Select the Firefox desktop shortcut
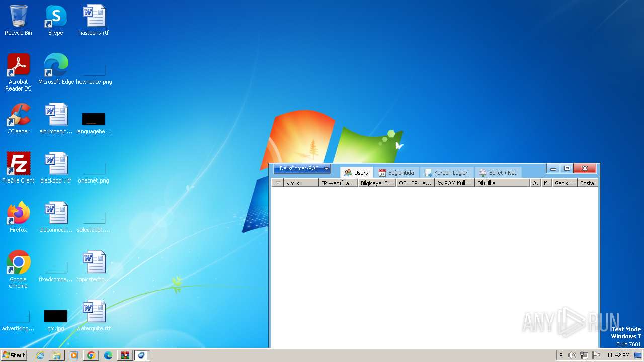 18,217
